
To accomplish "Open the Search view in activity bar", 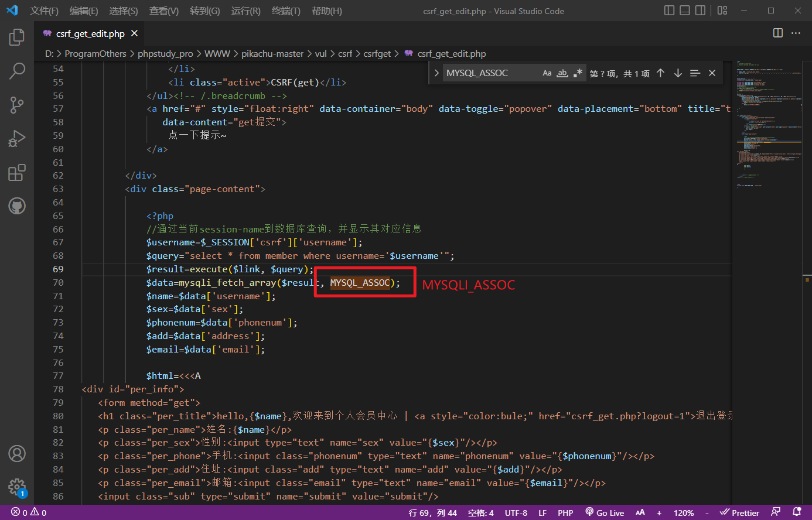I will pyautogui.click(x=17, y=71).
